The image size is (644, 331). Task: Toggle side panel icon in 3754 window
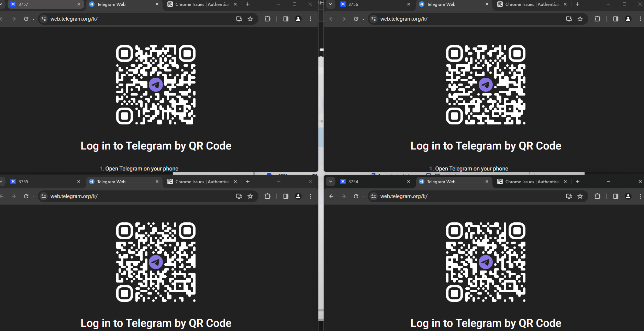tap(616, 196)
